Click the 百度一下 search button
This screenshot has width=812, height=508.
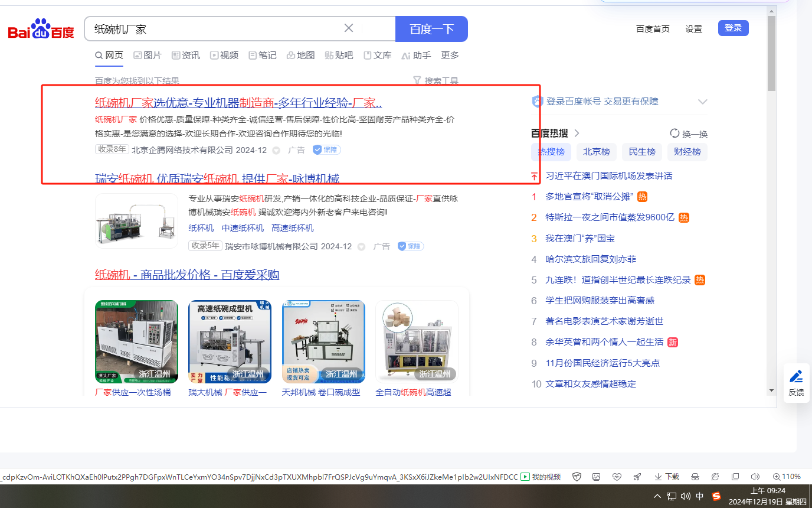(x=431, y=29)
